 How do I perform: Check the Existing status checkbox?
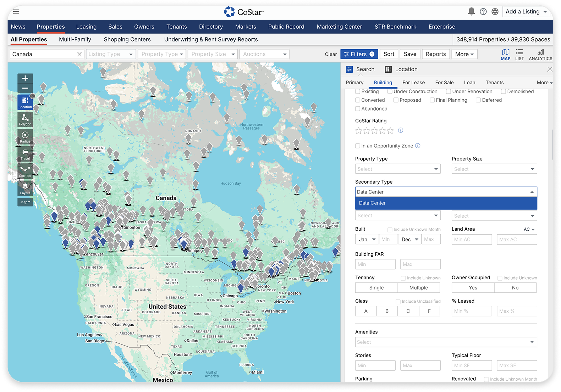358,91
